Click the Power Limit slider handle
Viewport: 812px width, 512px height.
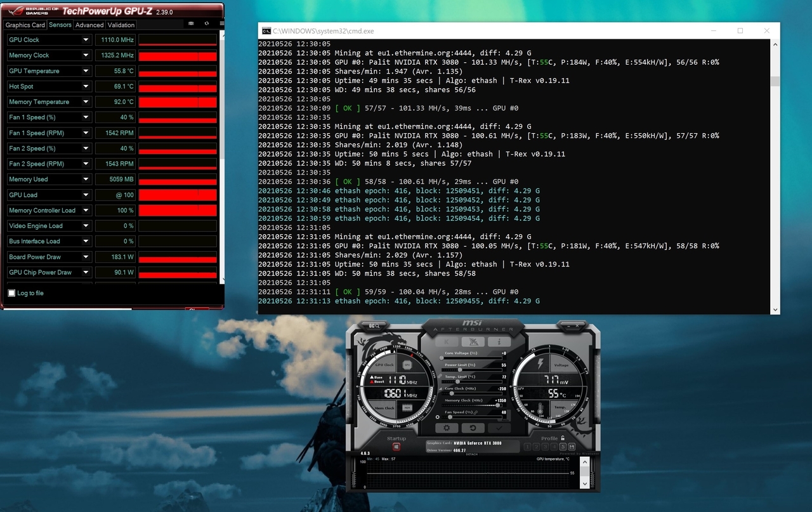click(460, 369)
